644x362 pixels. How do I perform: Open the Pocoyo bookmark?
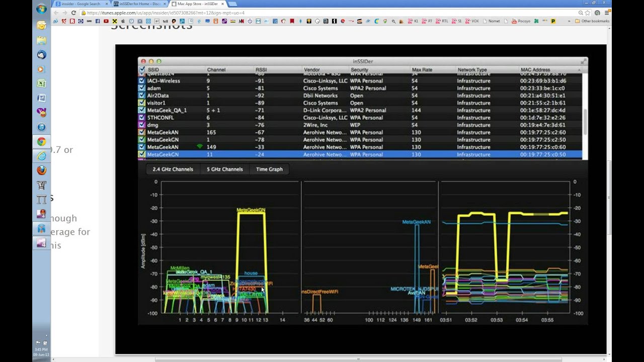(521, 21)
